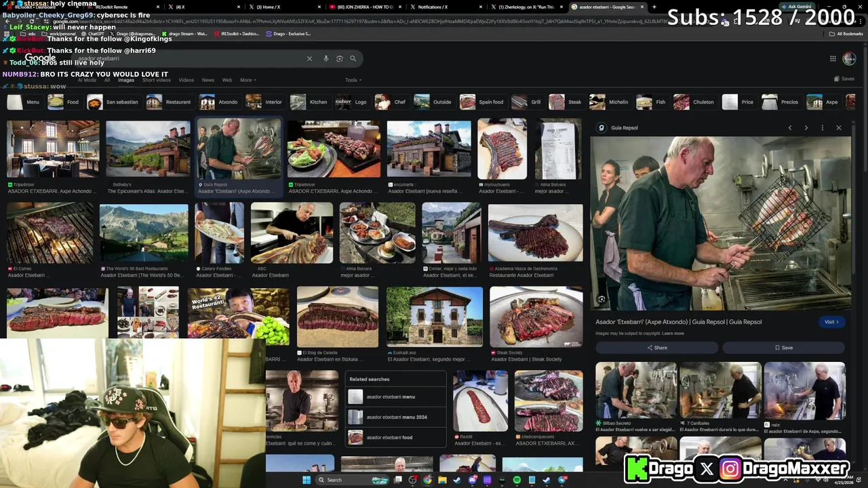Screen dimensions: 868x488
Task: Select the News search tab
Action: [208, 80]
